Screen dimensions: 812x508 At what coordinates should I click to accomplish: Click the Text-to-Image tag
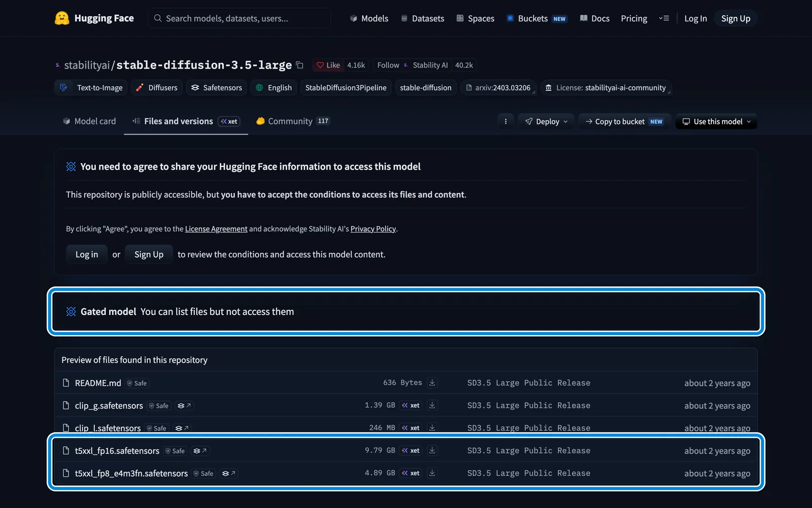[x=92, y=87]
